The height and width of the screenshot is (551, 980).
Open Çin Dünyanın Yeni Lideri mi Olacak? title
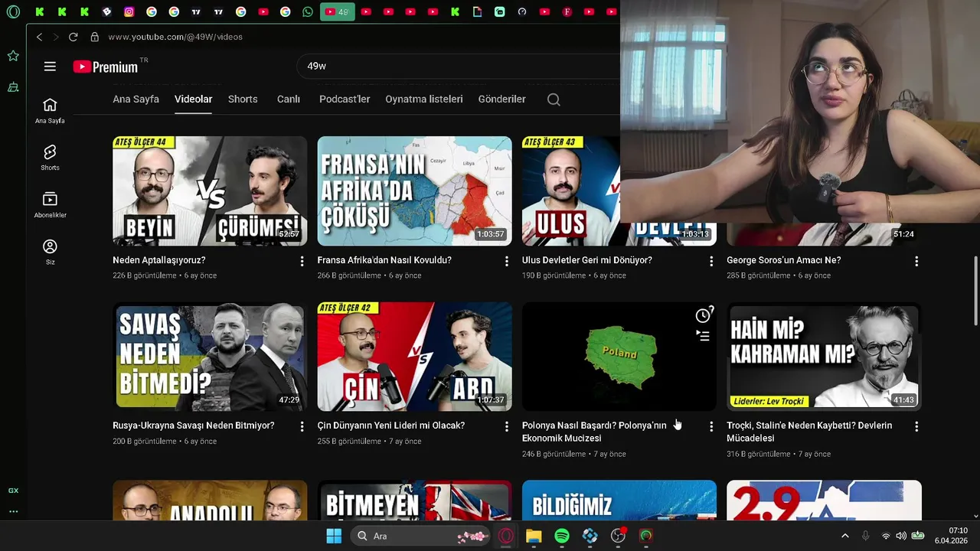[391, 425]
